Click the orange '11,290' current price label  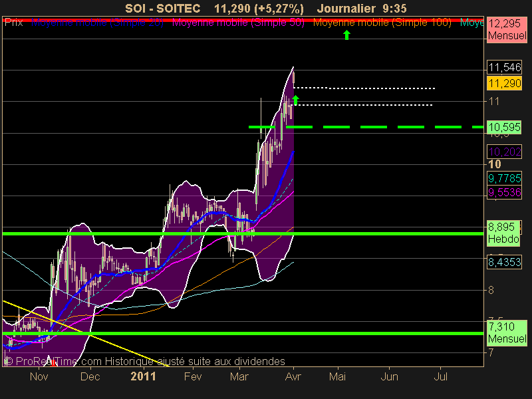505,83
